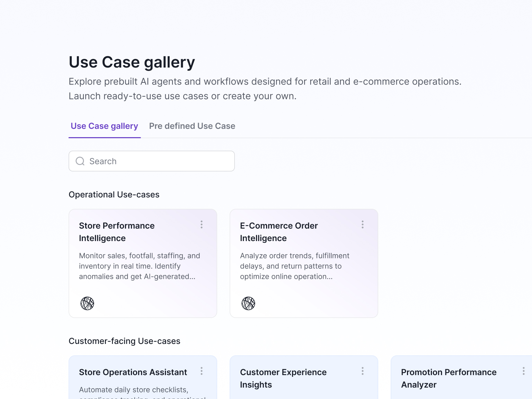Click subtitle 'Explore prebuilt AI agents and workflows'
Screen dimensions: 532x399
[x=265, y=89]
